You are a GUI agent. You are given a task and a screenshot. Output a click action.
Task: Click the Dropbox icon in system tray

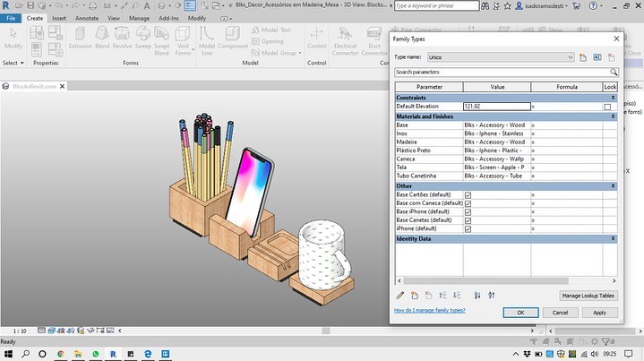[528, 354]
